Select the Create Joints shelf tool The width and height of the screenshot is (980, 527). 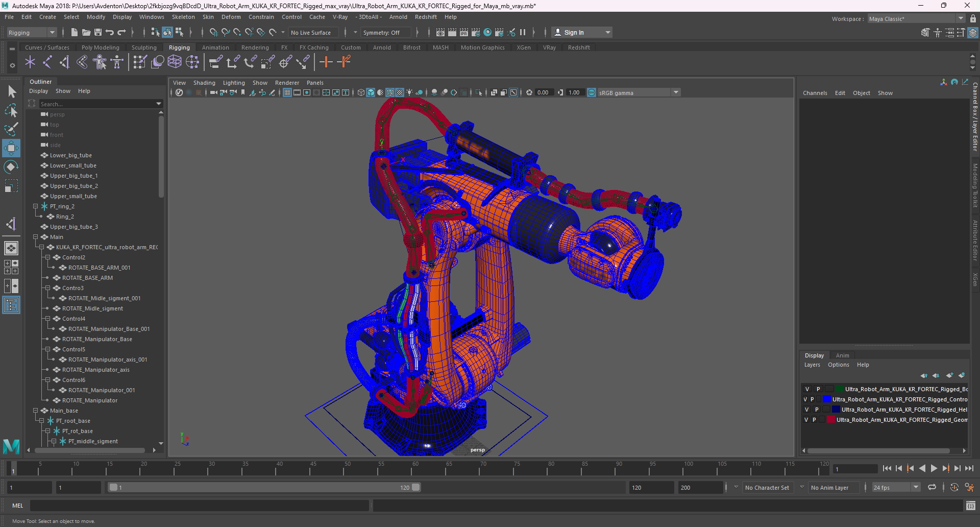point(47,62)
